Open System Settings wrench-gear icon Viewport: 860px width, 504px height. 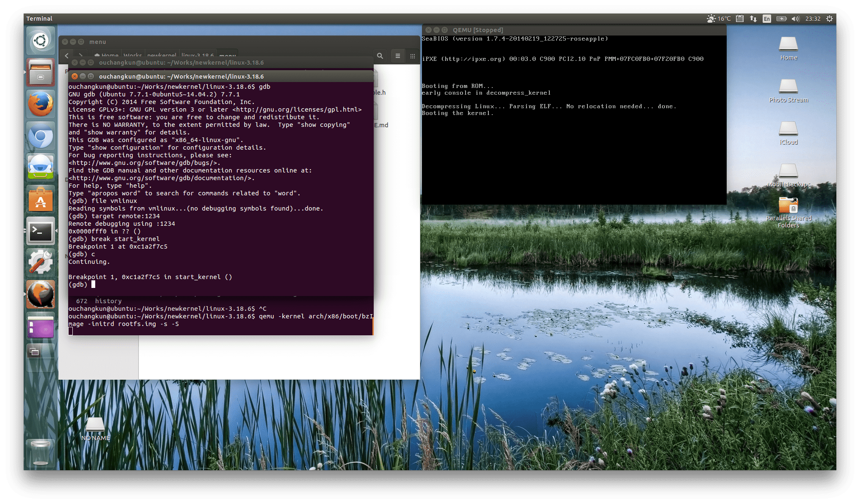point(41,262)
